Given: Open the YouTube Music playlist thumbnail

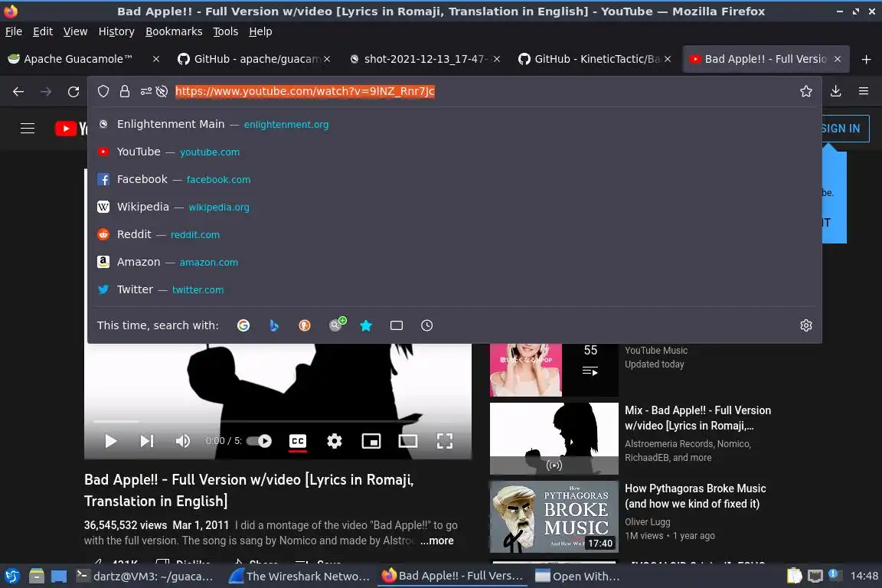Looking at the screenshot, I should (554, 370).
